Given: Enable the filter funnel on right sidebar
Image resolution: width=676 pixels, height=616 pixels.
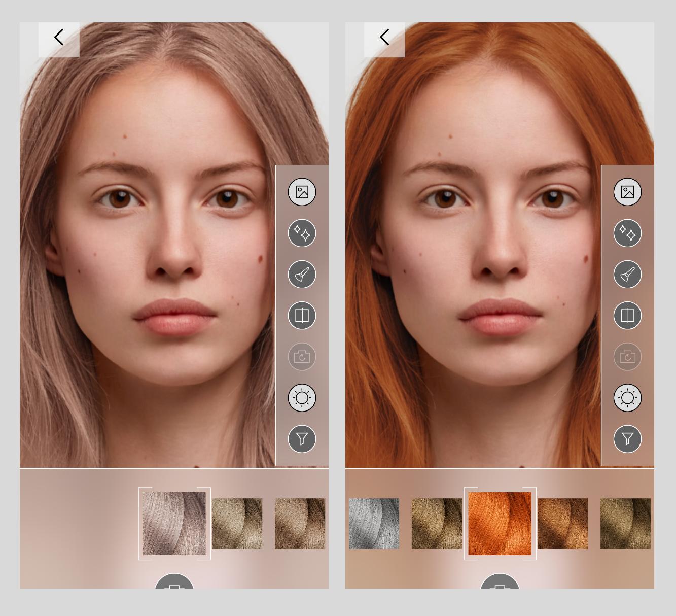Looking at the screenshot, I should [627, 439].
